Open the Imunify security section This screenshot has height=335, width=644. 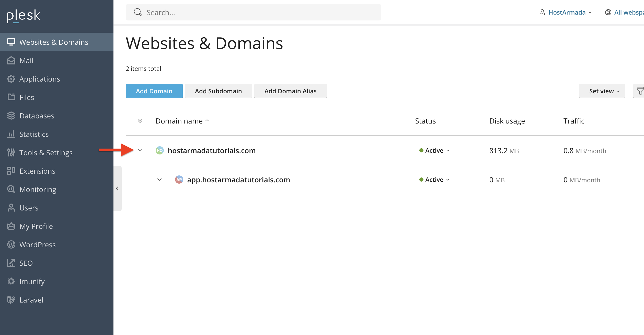(x=32, y=281)
